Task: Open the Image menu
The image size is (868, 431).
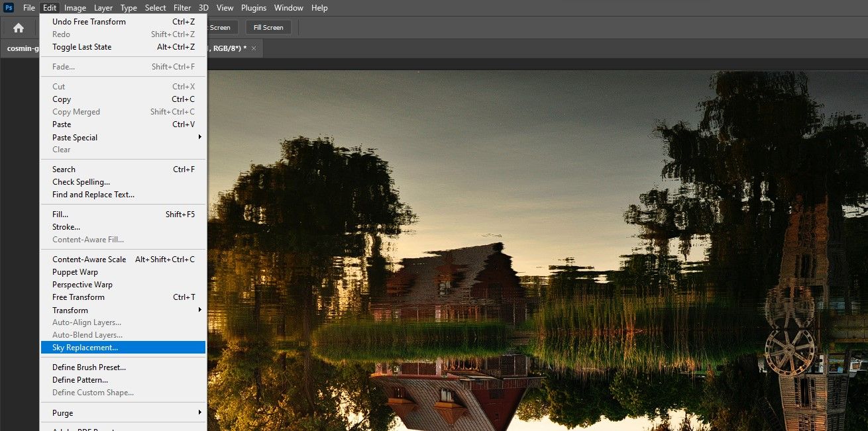Action: tap(75, 8)
